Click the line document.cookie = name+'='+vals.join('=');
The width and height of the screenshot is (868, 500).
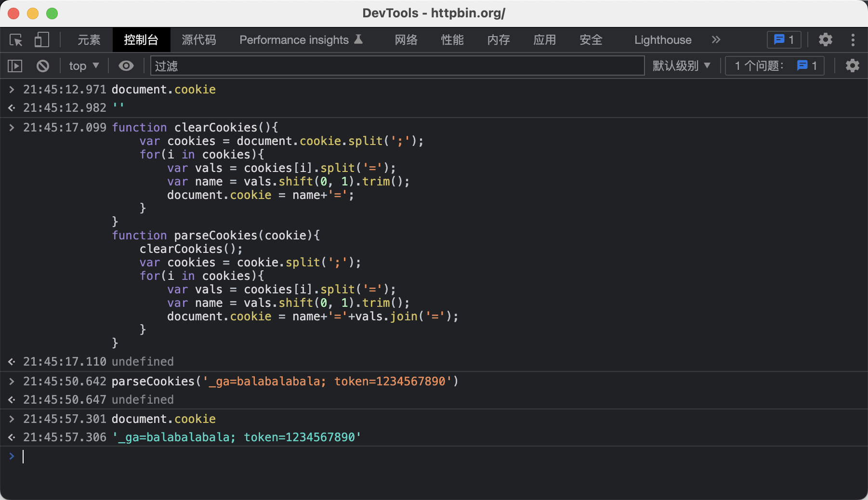tap(313, 316)
